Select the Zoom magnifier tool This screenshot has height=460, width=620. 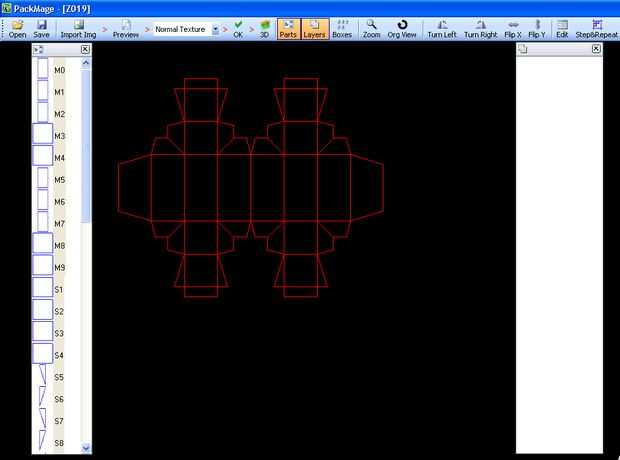tap(371, 29)
